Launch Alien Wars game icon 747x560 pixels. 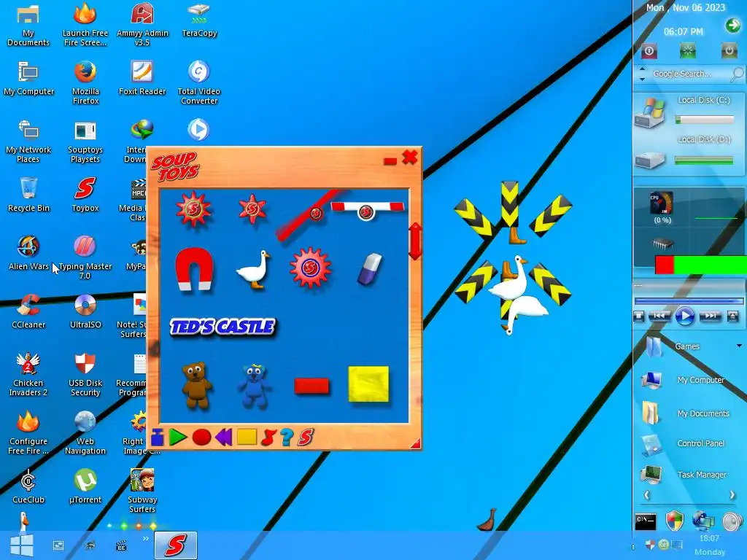pyautogui.click(x=28, y=253)
